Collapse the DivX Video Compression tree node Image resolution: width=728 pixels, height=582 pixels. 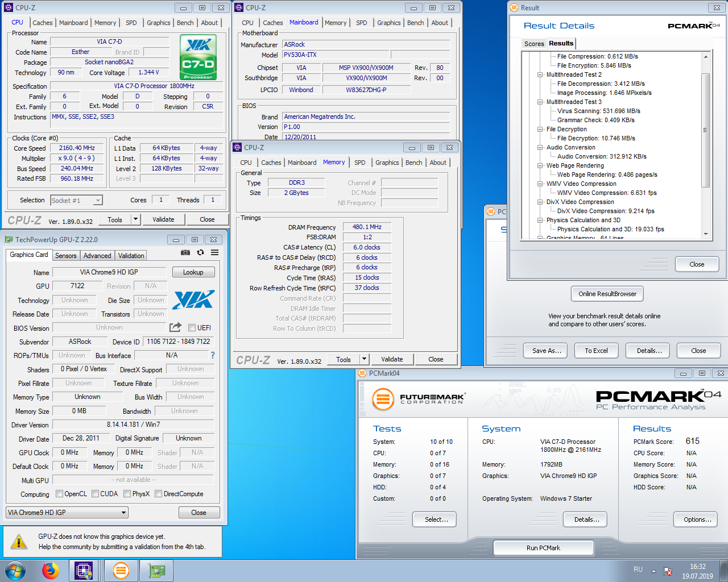tap(540, 202)
